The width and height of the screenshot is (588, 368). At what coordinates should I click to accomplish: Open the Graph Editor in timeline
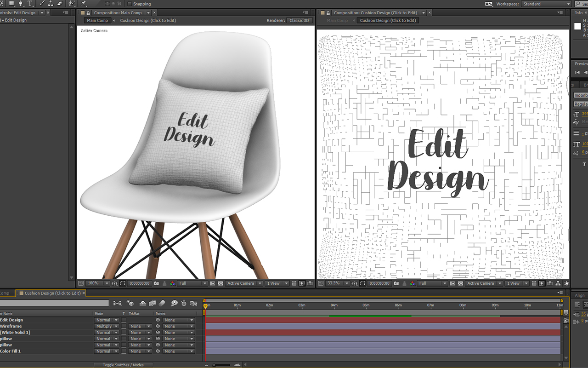point(193,303)
